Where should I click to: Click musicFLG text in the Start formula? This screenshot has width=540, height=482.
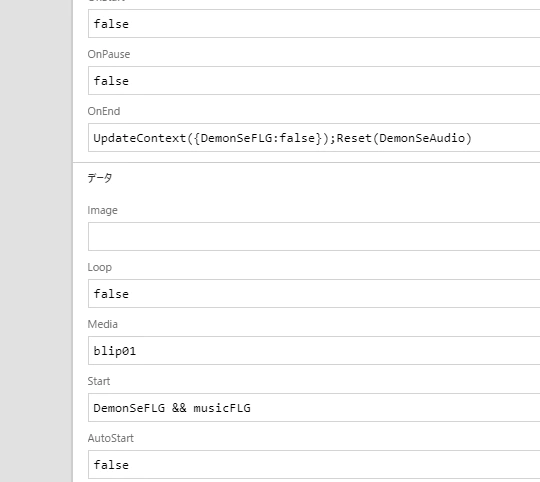click(222, 408)
